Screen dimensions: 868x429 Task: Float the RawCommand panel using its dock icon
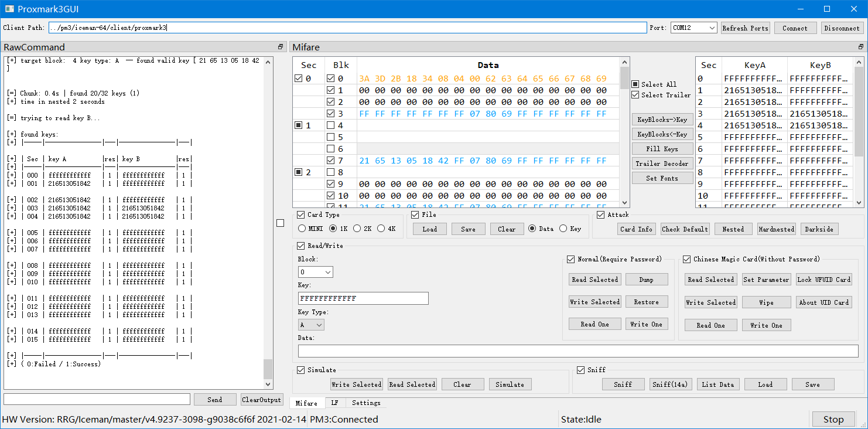click(280, 47)
